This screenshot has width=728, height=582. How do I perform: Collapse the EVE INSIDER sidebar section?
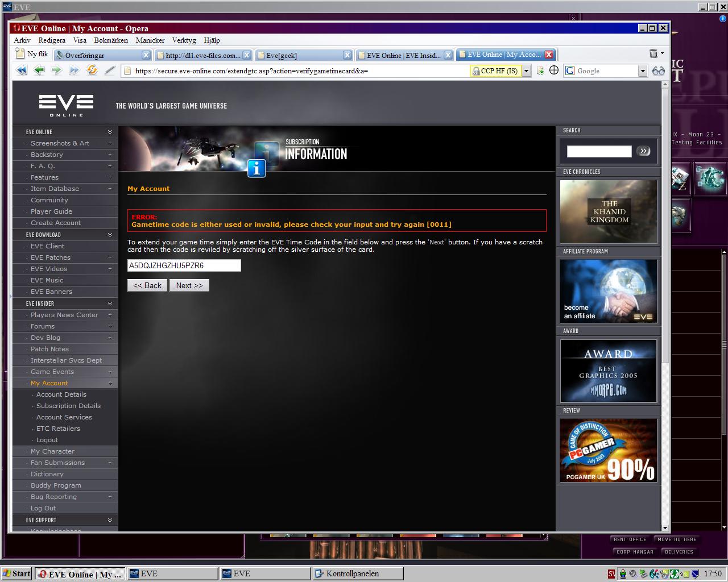(110, 304)
